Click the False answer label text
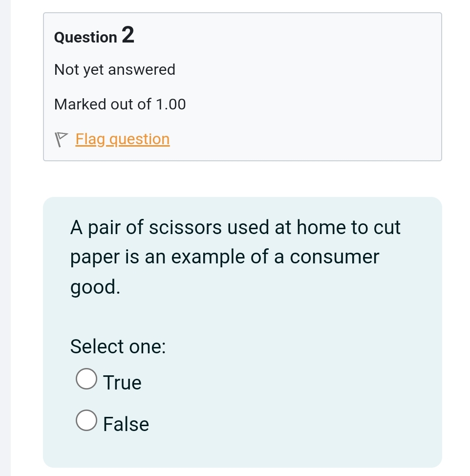The image size is (470, 476). tap(126, 424)
